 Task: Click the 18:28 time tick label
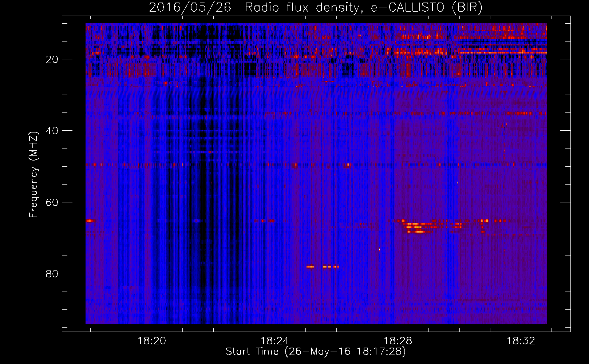click(x=398, y=341)
